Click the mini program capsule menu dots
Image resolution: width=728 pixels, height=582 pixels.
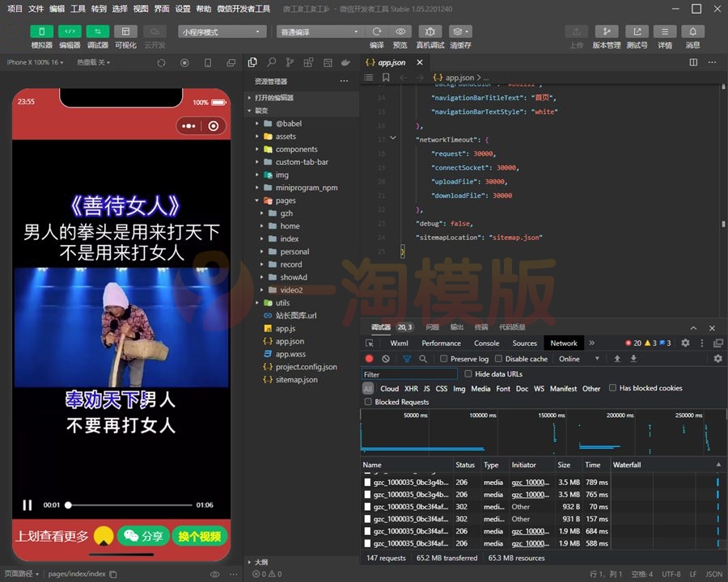[189, 126]
